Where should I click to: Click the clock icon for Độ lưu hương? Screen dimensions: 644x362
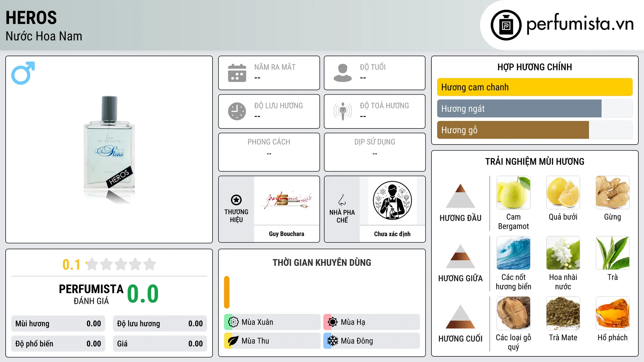tap(237, 111)
